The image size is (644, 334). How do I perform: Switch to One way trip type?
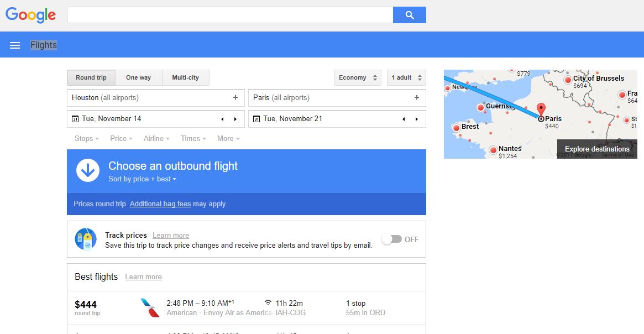pos(138,78)
